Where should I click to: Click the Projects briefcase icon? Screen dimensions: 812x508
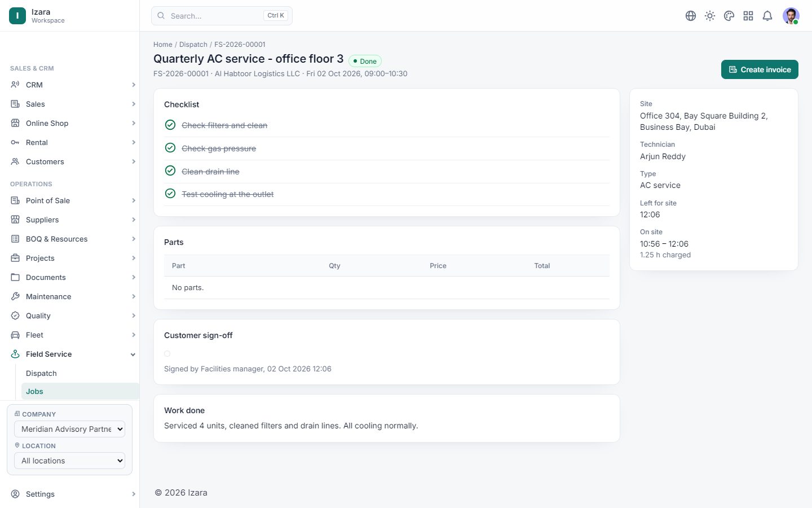click(x=15, y=258)
